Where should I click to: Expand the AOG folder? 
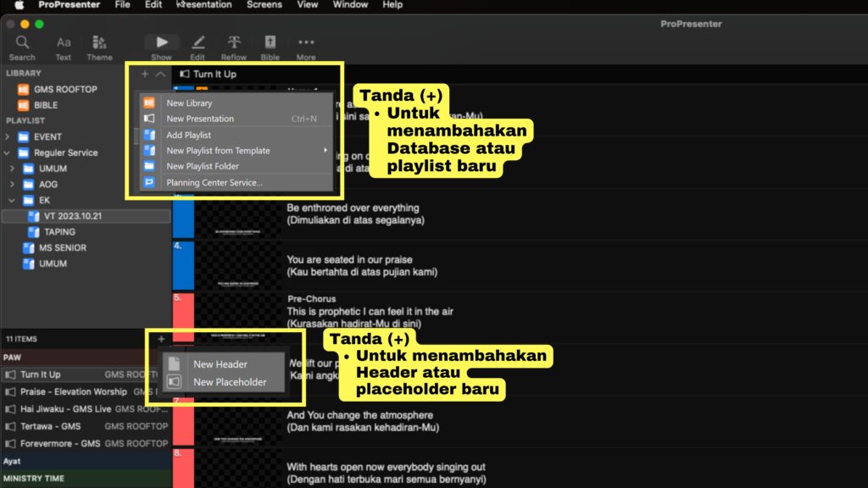tap(12, 184)
